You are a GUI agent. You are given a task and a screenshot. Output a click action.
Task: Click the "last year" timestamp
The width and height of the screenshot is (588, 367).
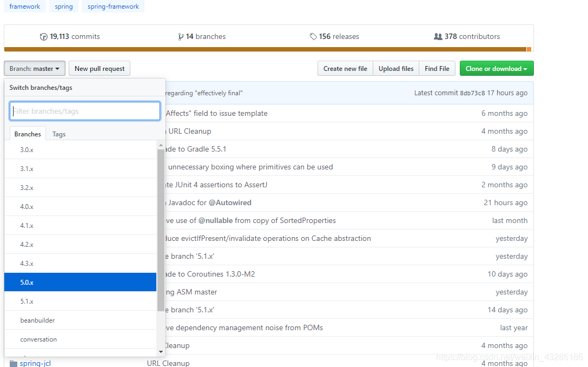coord(514,327)
